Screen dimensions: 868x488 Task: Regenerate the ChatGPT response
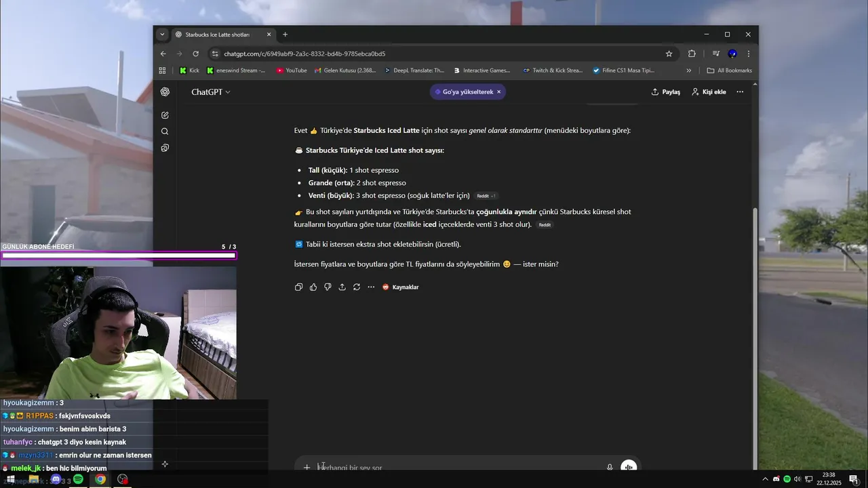(x=357, y=287)
